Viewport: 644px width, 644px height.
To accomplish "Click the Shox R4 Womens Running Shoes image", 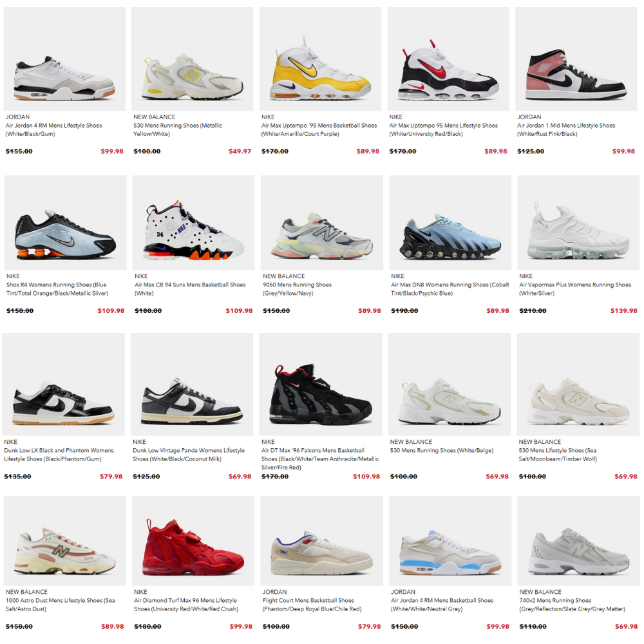I will click(x=65, y=223).
